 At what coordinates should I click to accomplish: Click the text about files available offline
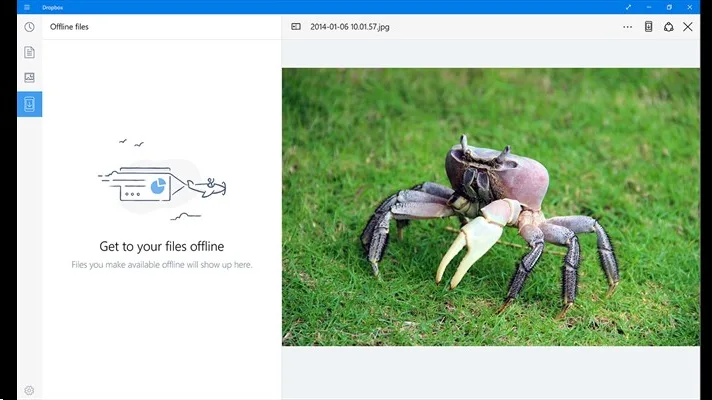coord(161,265)
